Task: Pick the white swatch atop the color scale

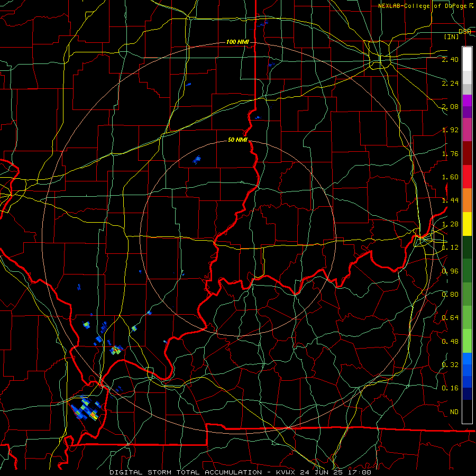Action: (467, 59)
